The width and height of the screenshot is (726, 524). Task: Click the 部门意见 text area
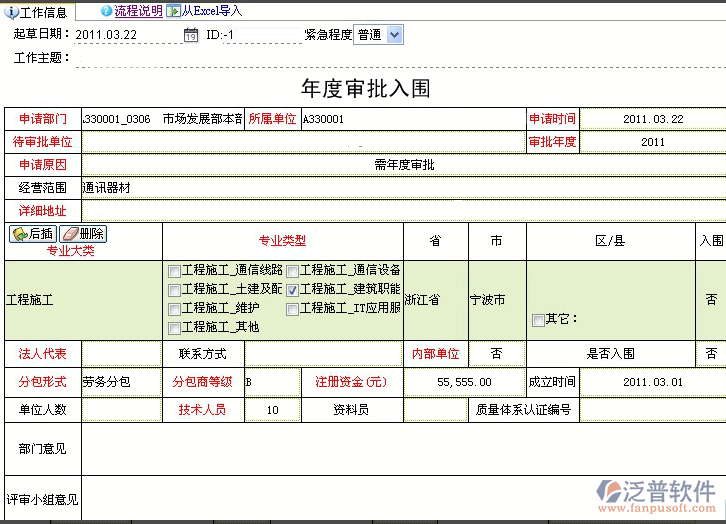(400, 448)
